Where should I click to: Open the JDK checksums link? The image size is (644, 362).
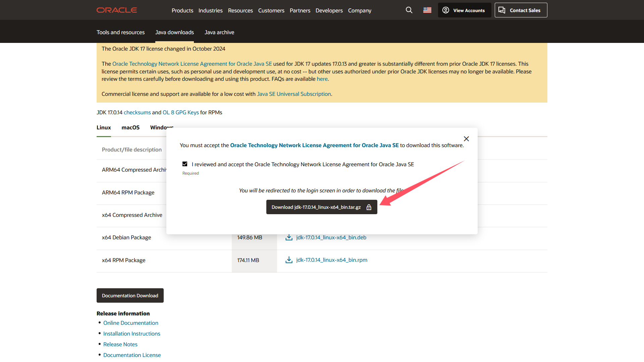pos(137,112)
